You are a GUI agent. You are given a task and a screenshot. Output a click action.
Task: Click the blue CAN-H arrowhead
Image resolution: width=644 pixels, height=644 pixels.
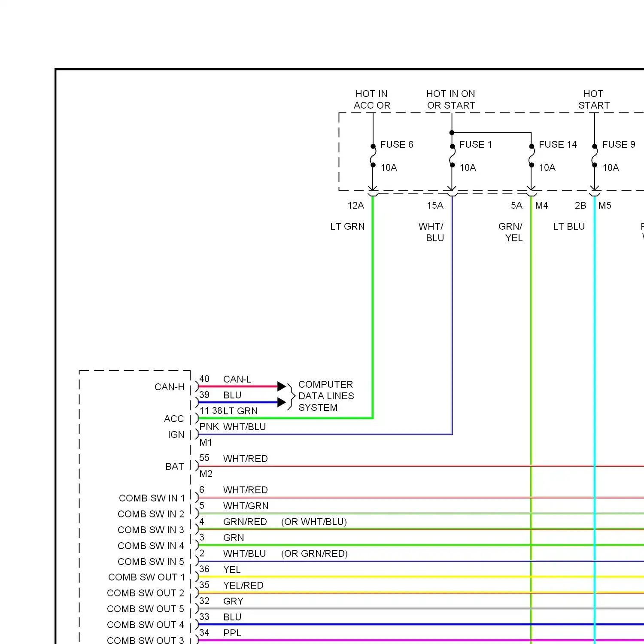[x=282, y=402]
